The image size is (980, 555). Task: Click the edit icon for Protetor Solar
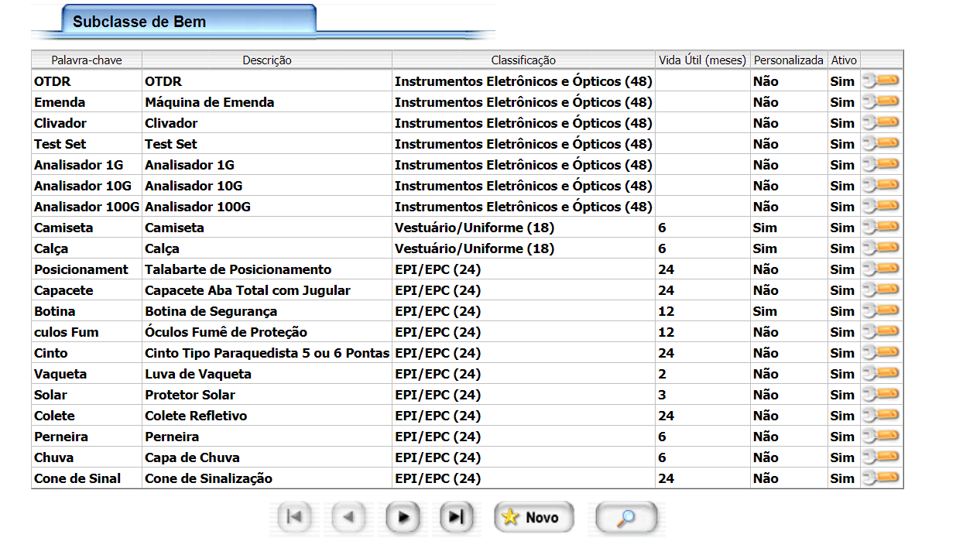[x=881, y=394]
